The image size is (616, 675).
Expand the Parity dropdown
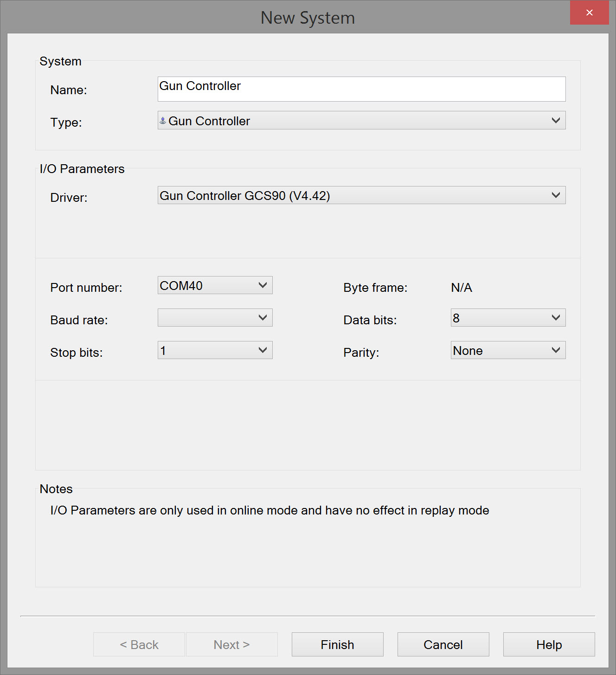pos(508,350)
